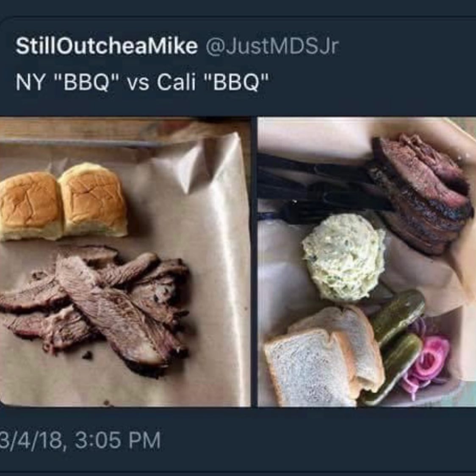Open the left NY BBQ photo

(125, 262)
